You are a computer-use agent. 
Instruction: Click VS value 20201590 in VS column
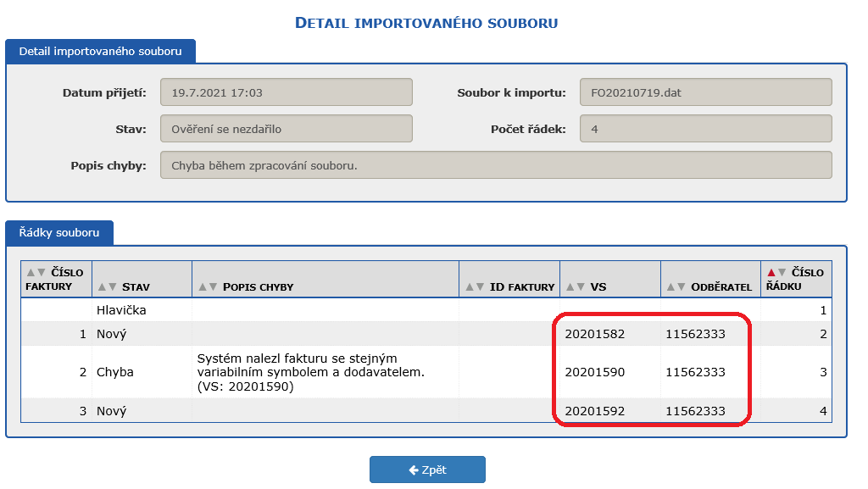point(594,372)
